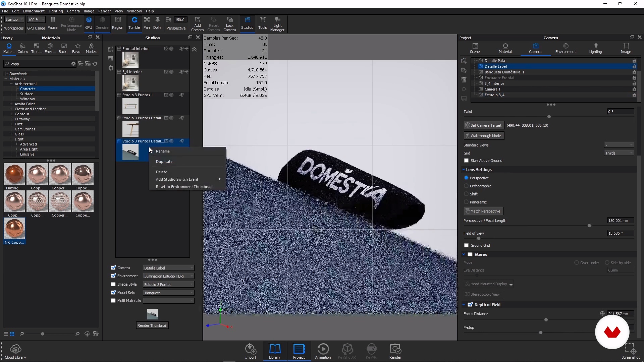Viewport: 644px width, 362px height.
Task: Enable the Multi-Materials checkbox
Action: click(113, 301)
